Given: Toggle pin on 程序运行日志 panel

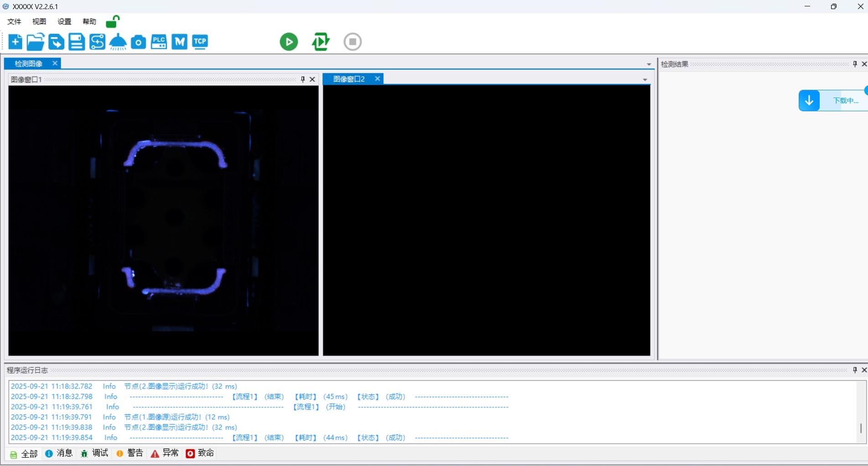Looking at the screenshot, I should click(x=855, y=370).
